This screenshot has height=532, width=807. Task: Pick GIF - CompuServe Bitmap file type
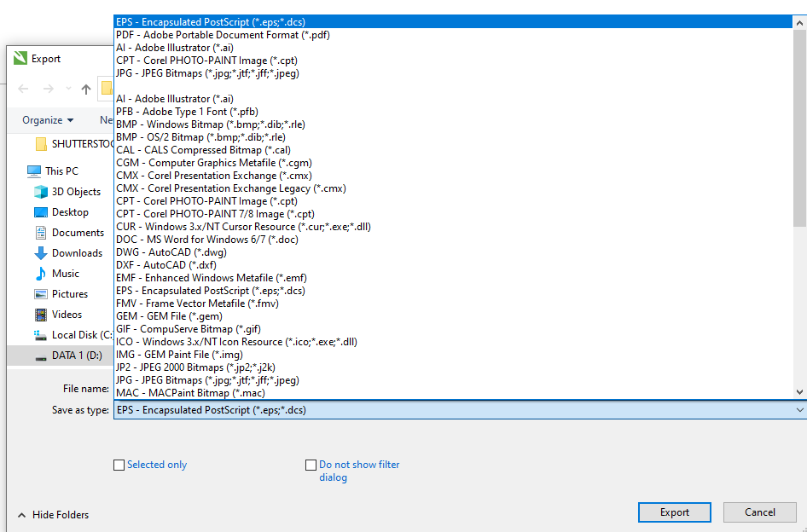[189, 329]
